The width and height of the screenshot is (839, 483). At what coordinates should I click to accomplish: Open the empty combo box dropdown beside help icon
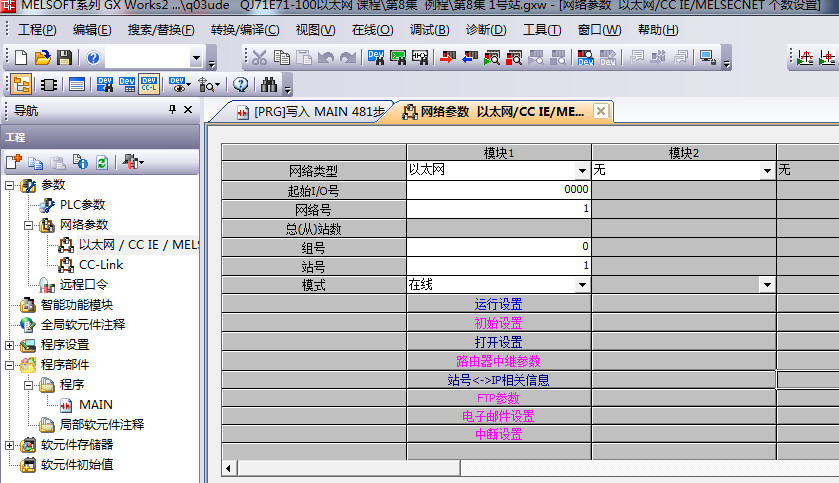[x=196, y=57]
